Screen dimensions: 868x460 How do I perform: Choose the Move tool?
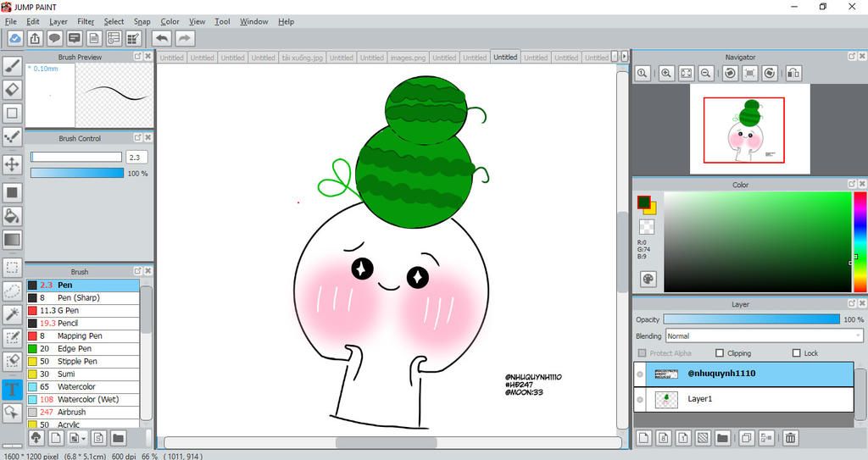click(13, 163)
